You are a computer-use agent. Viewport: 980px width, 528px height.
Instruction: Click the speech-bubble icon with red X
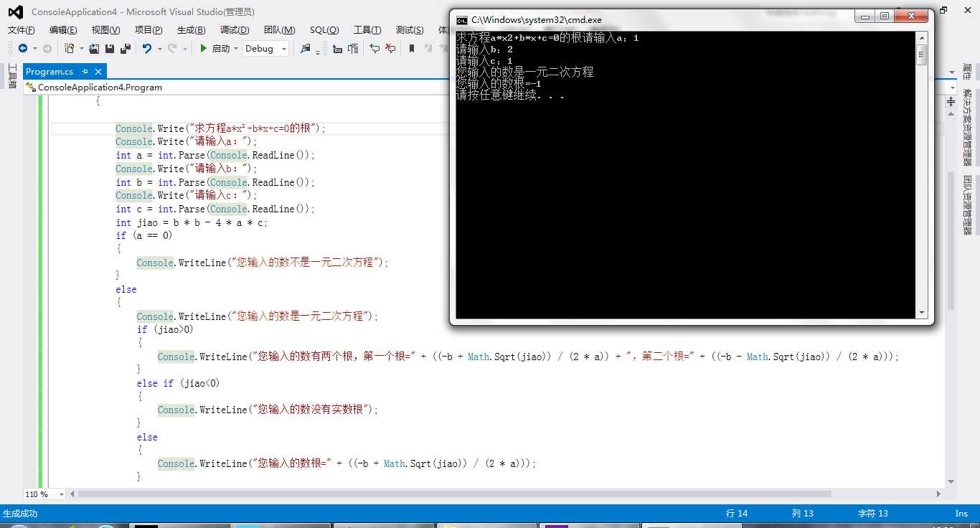(x=390, y=48)
